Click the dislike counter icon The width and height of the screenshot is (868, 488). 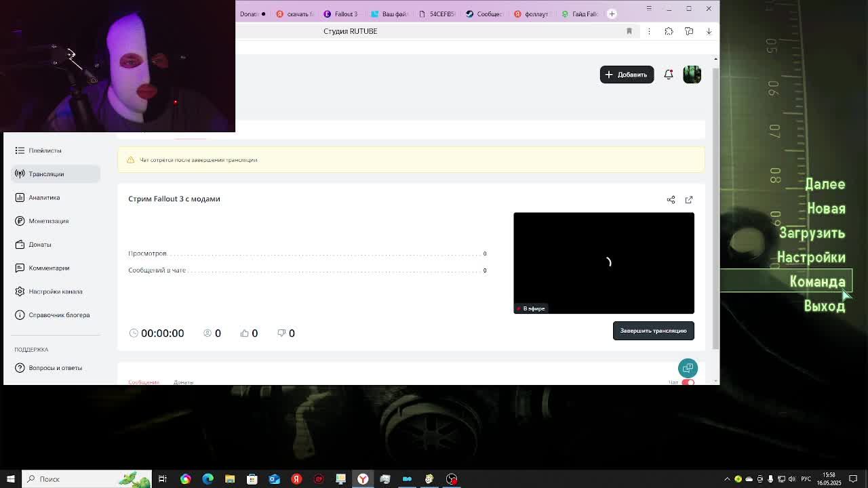point(281,333)
